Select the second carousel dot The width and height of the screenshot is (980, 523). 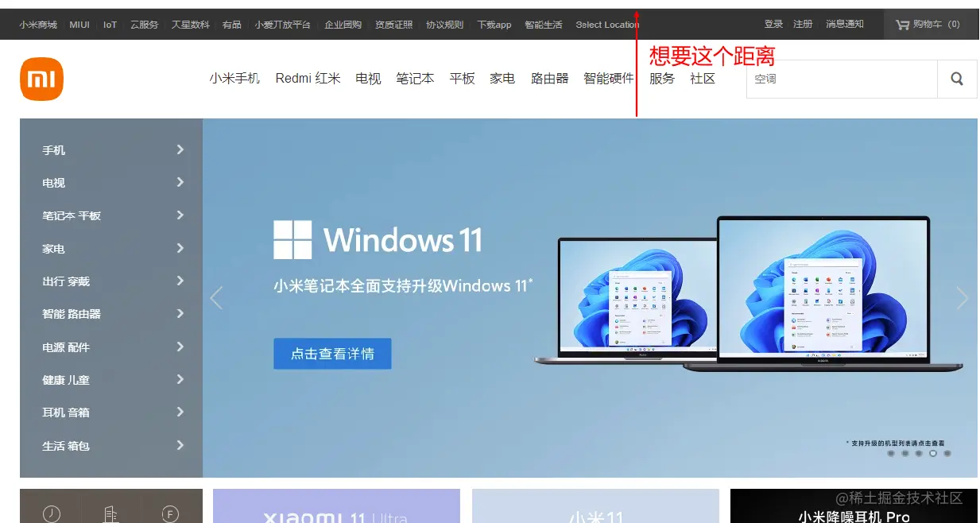point(905,453)
